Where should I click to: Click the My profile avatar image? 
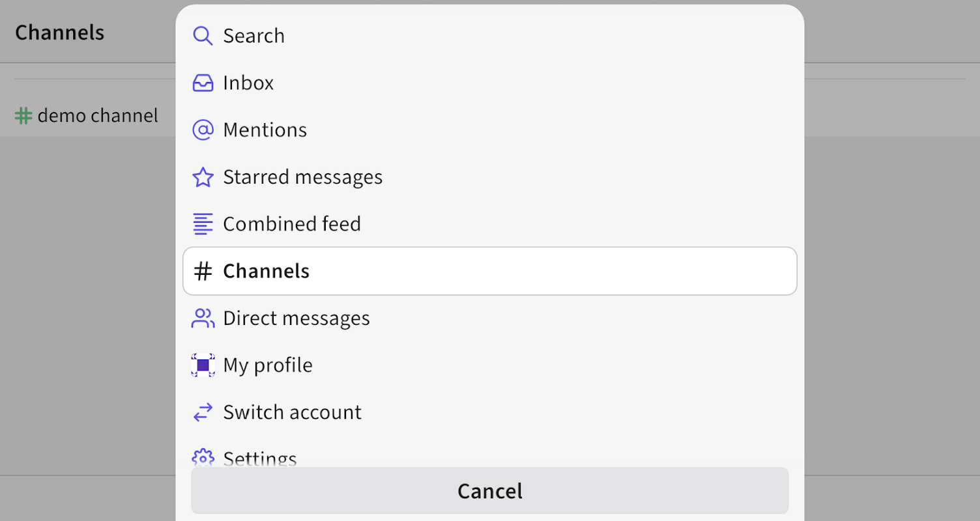[x=203, y=365]
